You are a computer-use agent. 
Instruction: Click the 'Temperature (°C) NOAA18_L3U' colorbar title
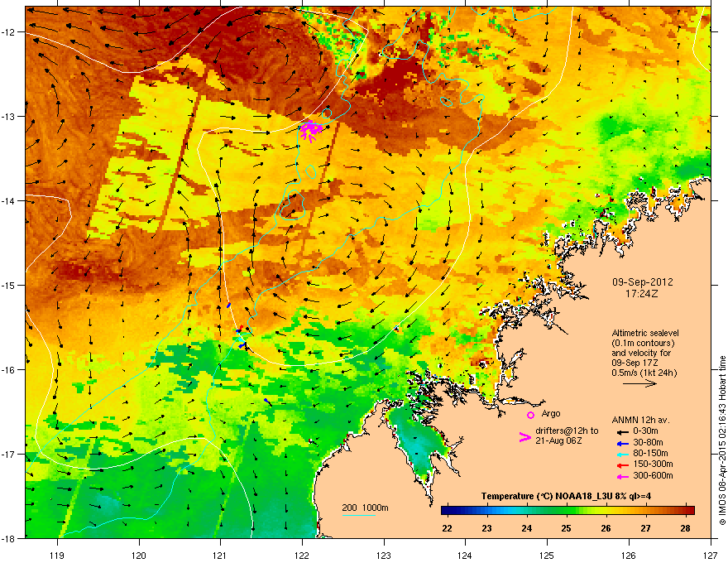click(547, 496)
